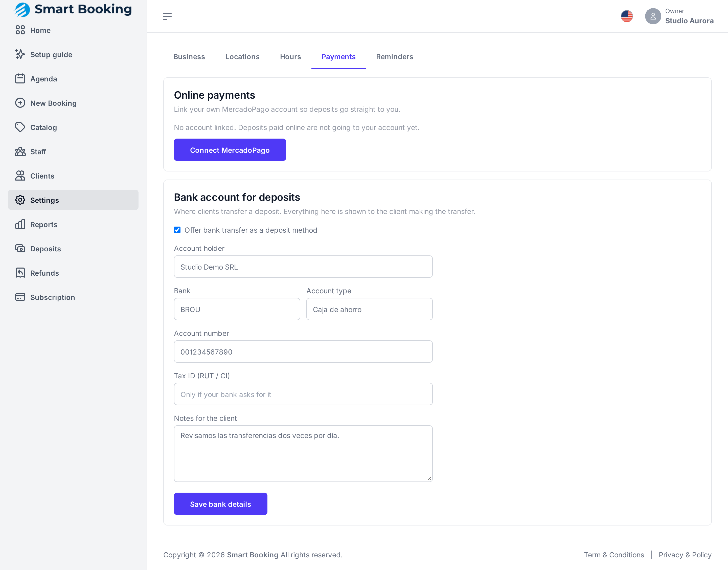
Task: Click the Setup guide sparkle icon
Action: pos(20,54)
